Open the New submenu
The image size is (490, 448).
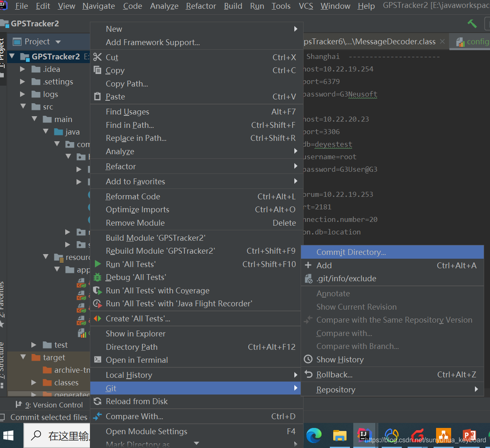click(x=197, y=29)
